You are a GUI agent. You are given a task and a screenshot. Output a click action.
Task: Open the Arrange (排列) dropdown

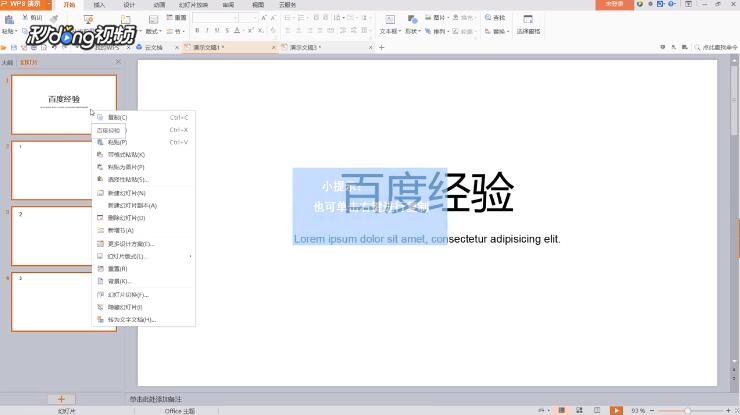(437, 31)
